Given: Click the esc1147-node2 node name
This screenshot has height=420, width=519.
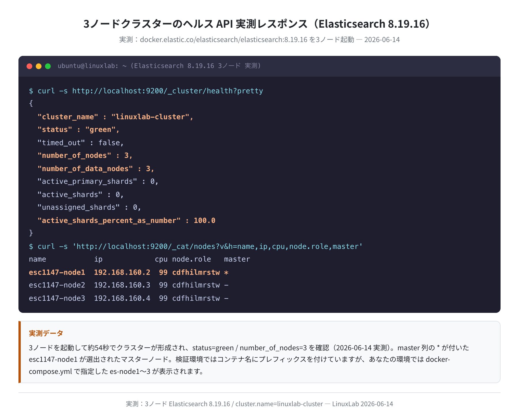Looking at the screenshot, I should click(x=57, y=285).
